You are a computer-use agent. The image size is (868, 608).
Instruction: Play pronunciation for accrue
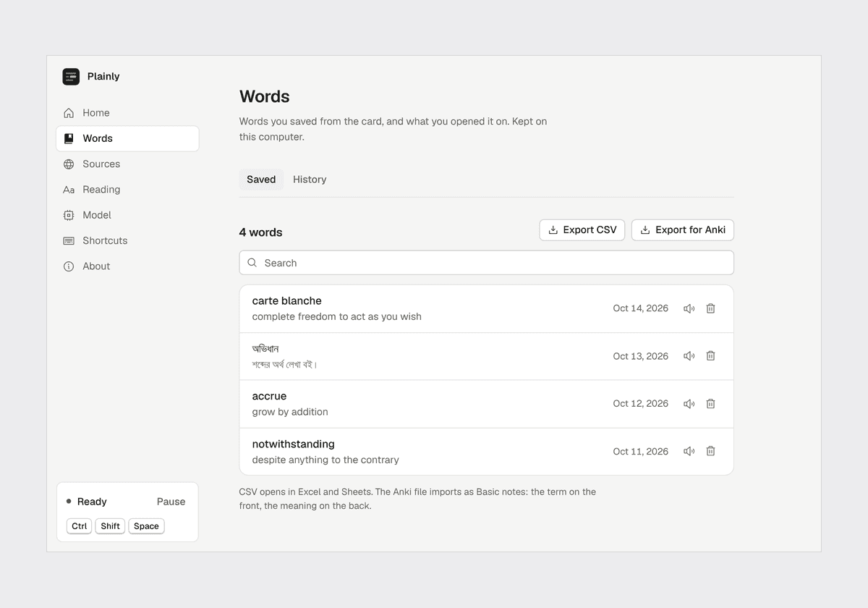[x=689, y=404]
